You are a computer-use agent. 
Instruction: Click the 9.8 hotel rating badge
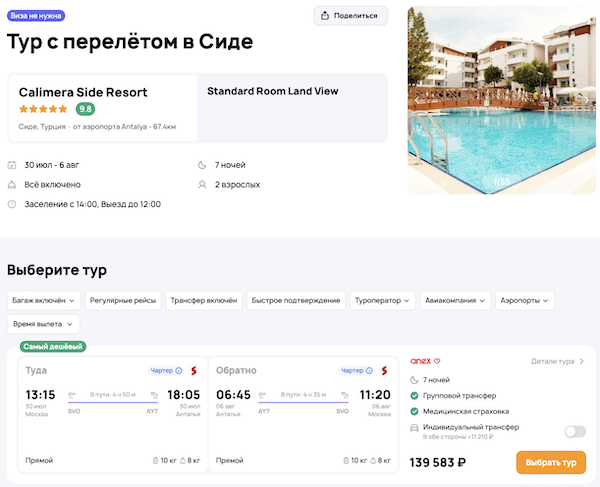click(85, 109)
